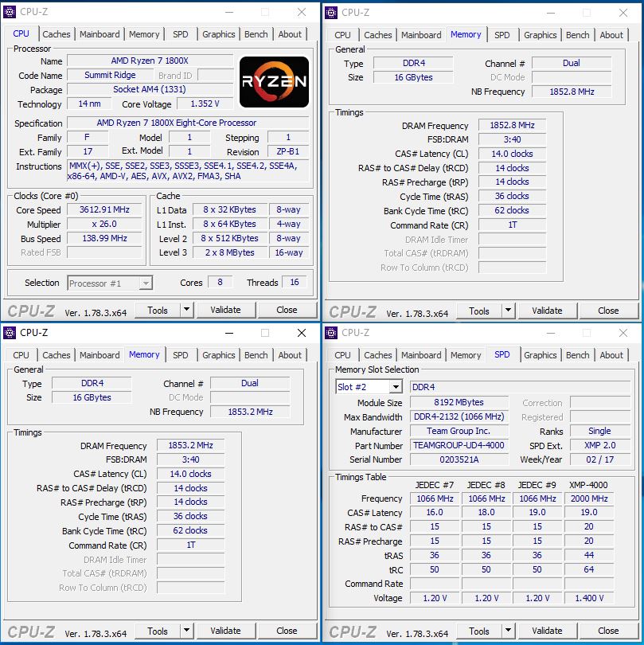Show the About tab in the CPU window

(290, 34)
